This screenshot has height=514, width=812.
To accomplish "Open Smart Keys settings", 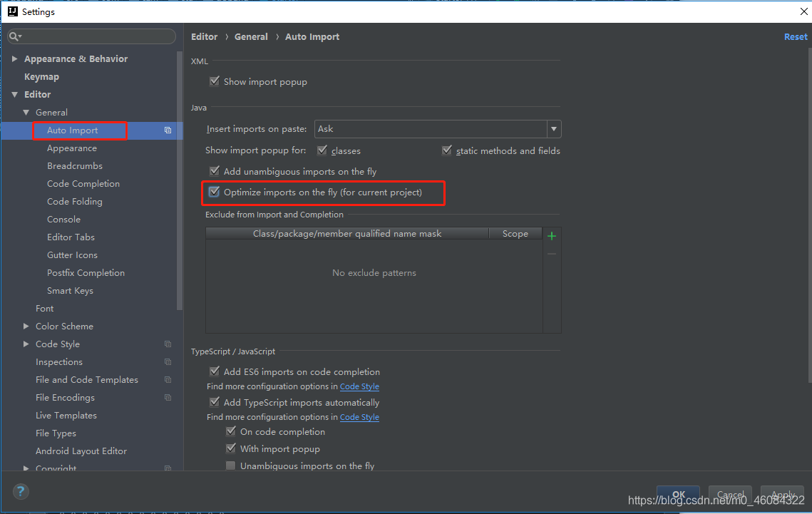I will pyautogui.click(x=70, y=290).
